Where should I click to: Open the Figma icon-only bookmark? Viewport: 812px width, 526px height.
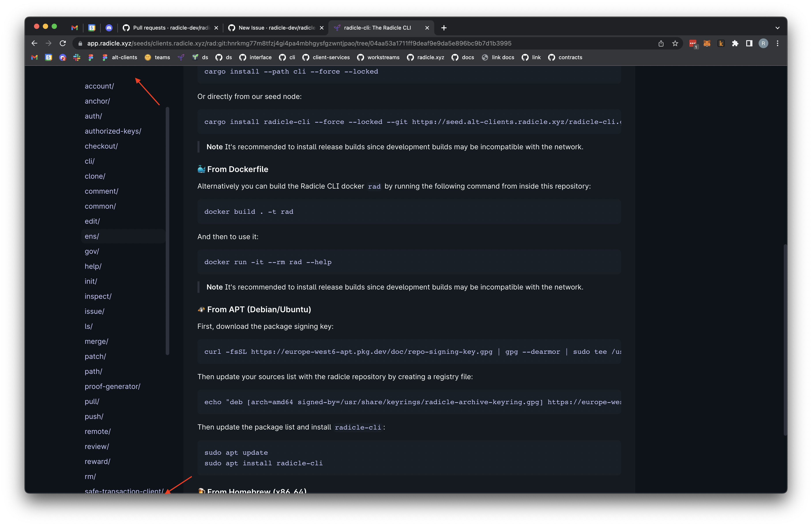pos(91,57)
